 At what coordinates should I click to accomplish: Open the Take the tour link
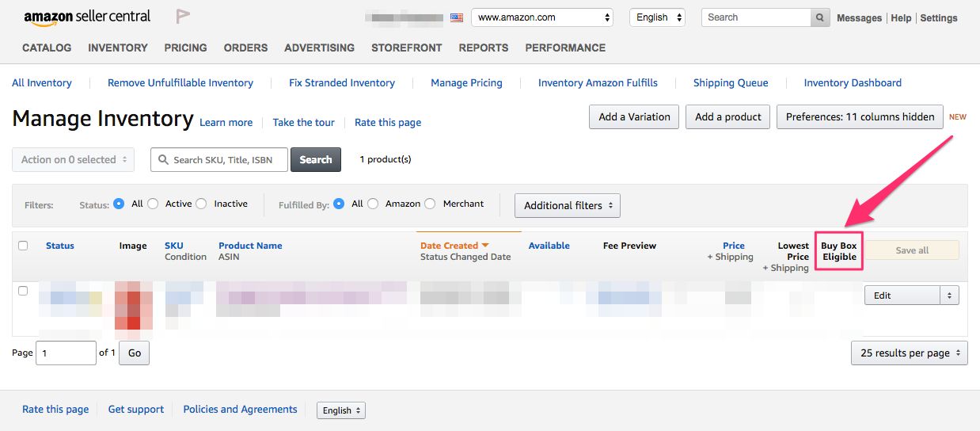pos(304,123)
